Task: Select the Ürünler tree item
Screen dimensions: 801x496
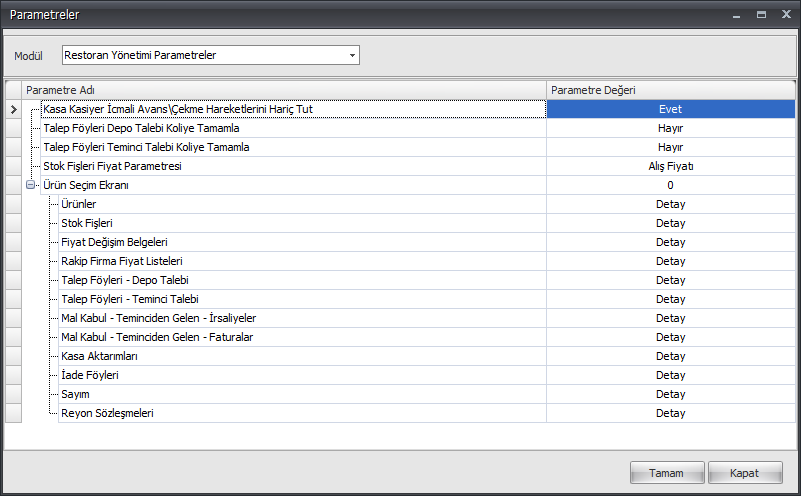Action: point(78,204)
